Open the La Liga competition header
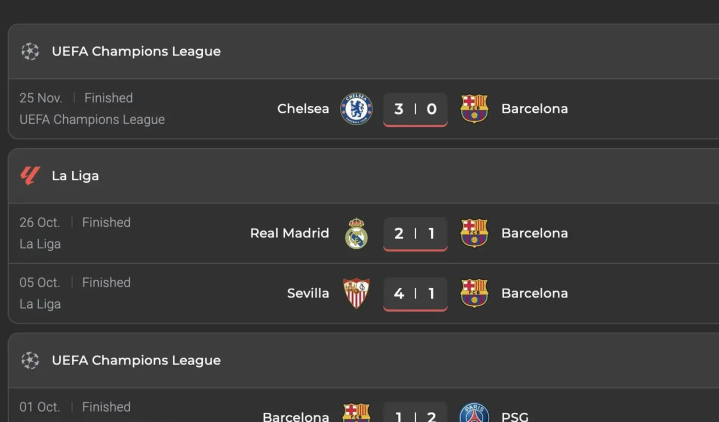The width and height of the screenshot is (719, 422). [x=75, y=176]
